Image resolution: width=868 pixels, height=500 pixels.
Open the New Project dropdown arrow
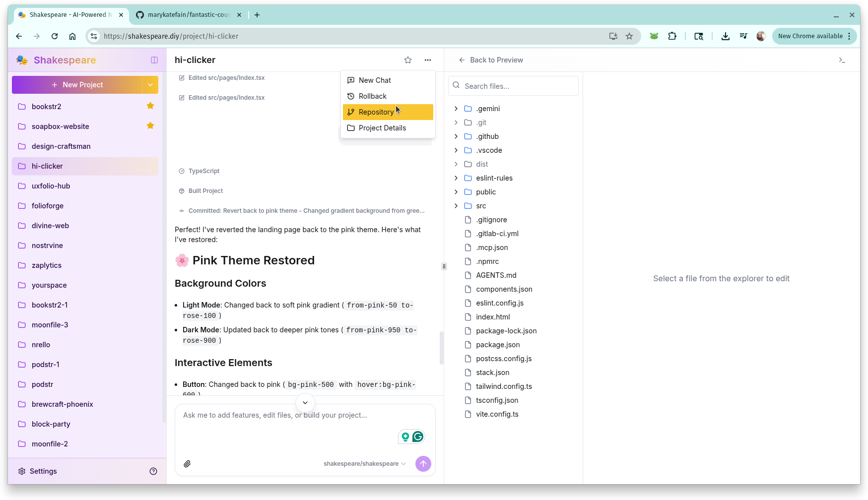(x=150, y=85)
